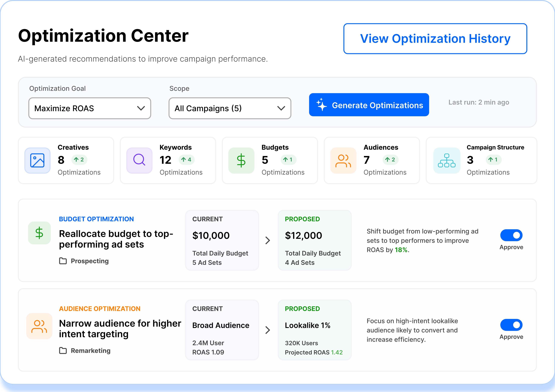
Task: Click the Budgets dollar icon in summary cards
Action: click(x=241, y=160)
